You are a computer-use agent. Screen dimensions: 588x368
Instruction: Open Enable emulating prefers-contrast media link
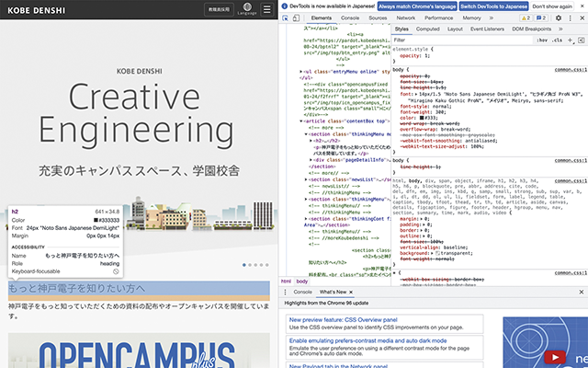click(x=367, y=341)
